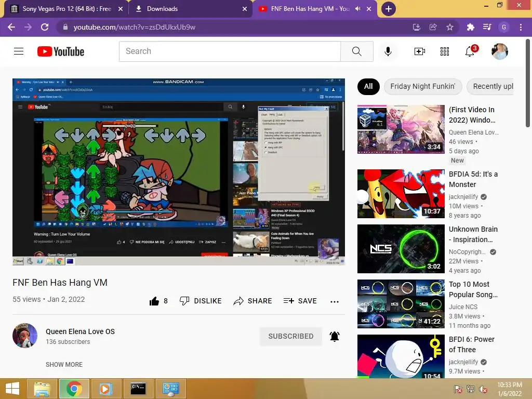Viewport: 532px width, 399px height.
Task: Select the Friday Night Funkin' chip
Action: [423, 87]
